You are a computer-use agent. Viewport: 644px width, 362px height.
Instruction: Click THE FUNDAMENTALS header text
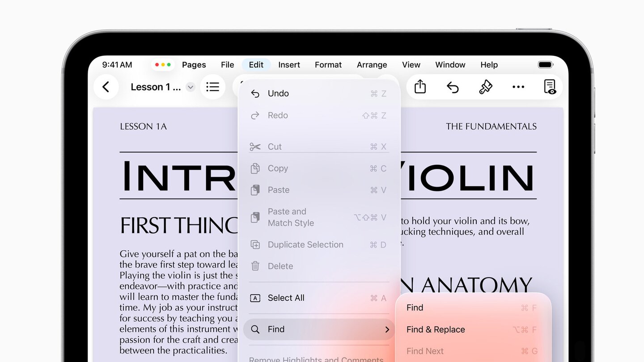click(491, 126)
